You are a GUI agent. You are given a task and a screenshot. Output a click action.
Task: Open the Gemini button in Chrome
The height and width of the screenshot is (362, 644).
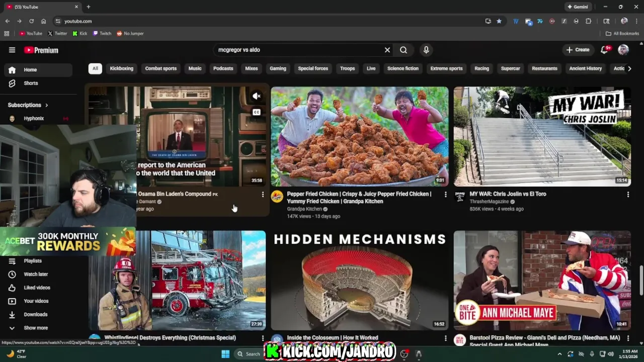(x=578, y=7)
